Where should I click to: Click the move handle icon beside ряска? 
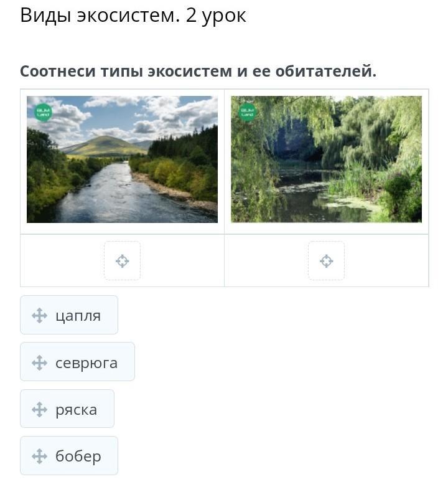pyautogui.click(x=39, y=409)
